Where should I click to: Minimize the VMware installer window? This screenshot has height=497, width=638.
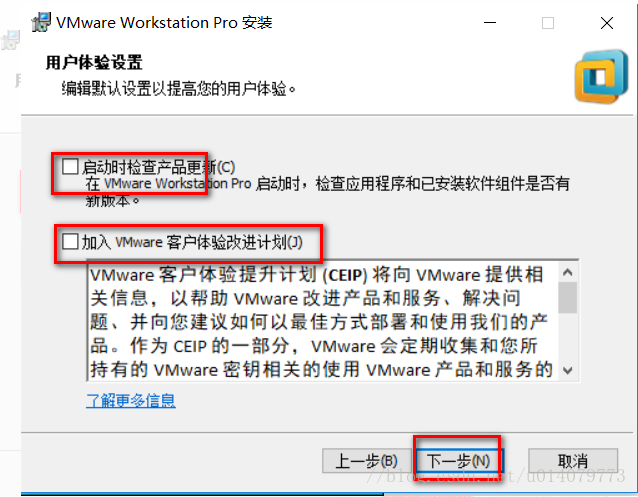tap(490, 23)
